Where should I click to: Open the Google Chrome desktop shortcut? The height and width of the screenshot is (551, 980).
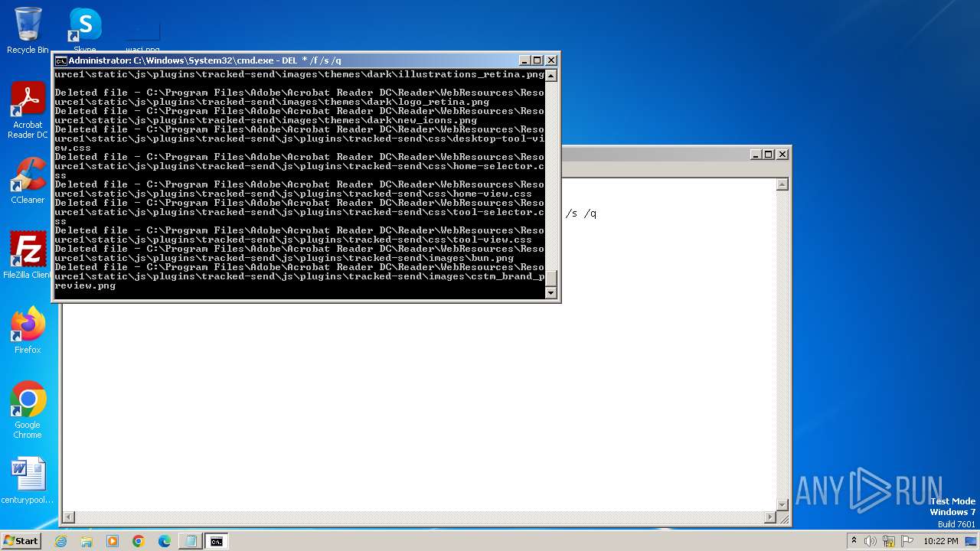28,409
